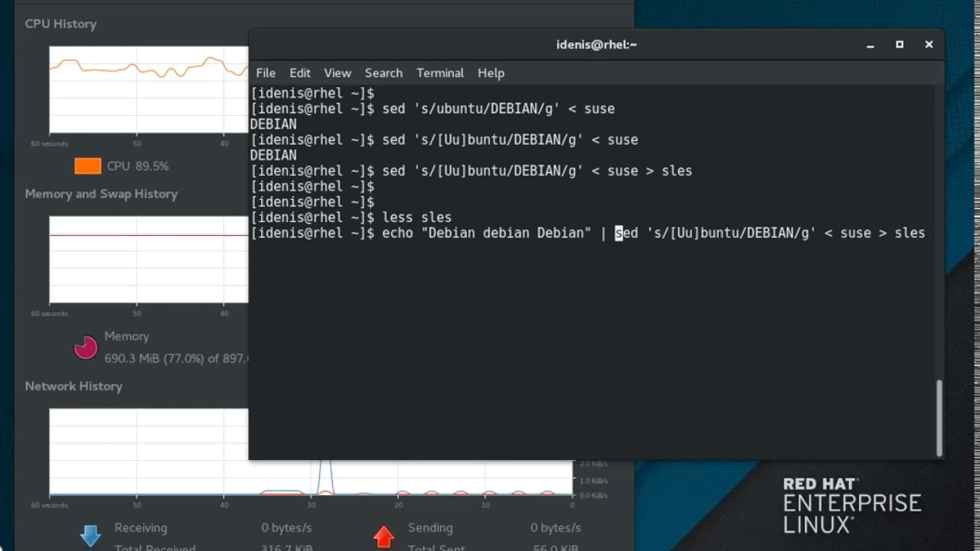Open the Search menu in terminal
The width and height of the screenshot is (980, 551).
pyautogui.click(x=384, y=73)
